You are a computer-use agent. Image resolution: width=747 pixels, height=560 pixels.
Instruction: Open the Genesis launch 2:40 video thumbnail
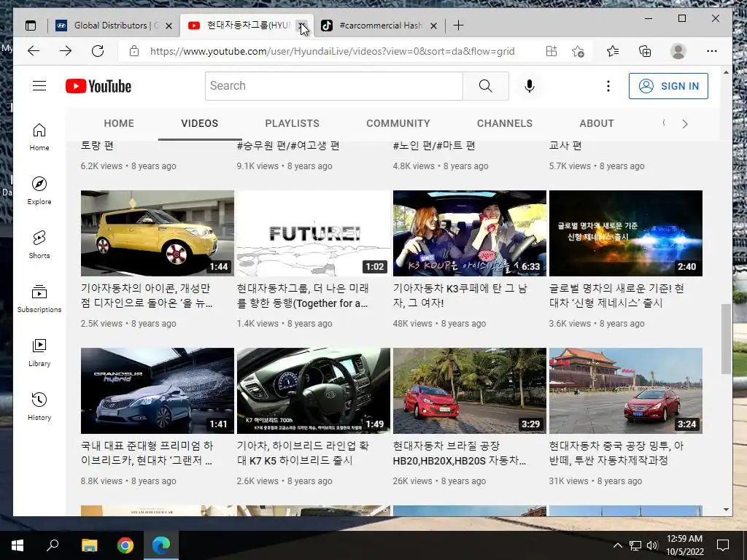coord(625,233)
